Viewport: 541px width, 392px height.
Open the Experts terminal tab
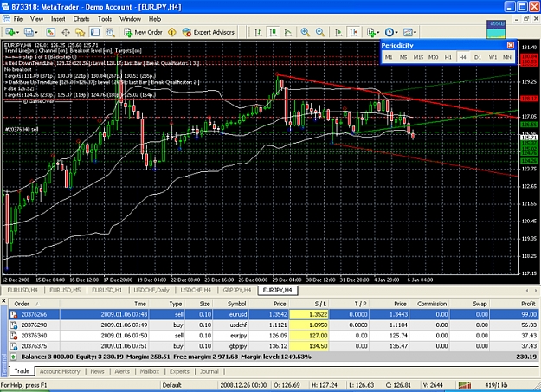tap(179, 371)
